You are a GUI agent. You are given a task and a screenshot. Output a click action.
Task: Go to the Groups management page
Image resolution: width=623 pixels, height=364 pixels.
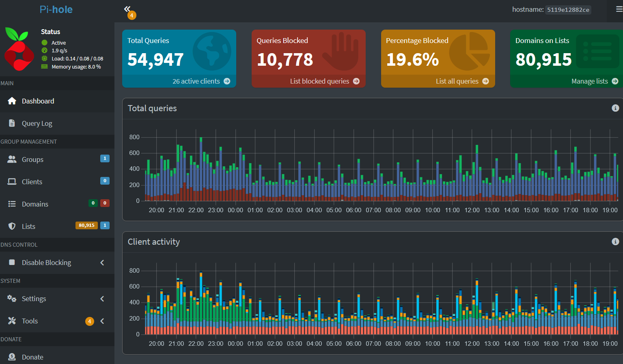[32, 159]
